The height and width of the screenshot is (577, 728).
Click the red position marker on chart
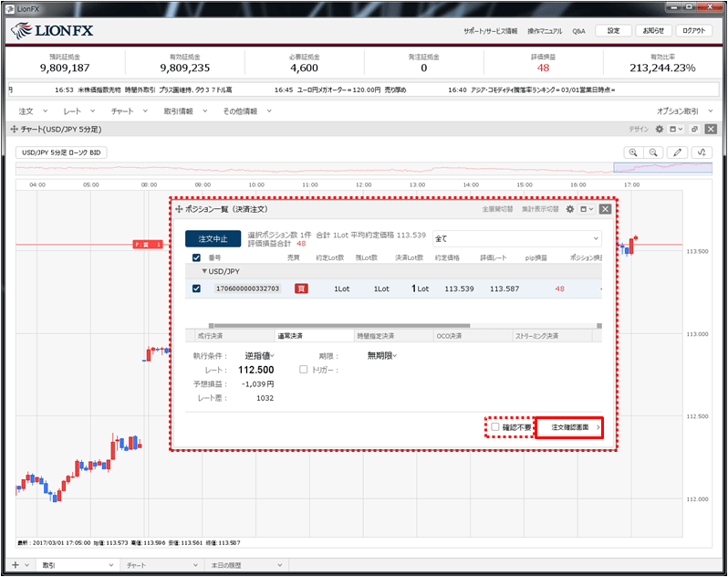coord(148,245)
